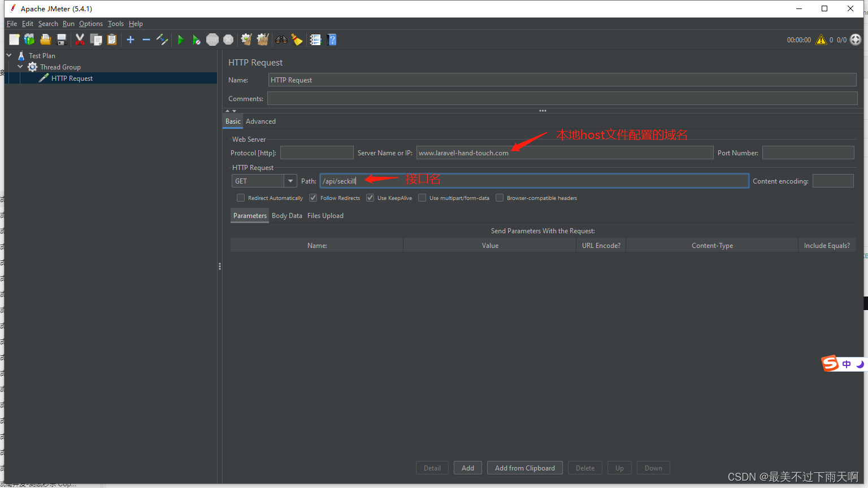
Task: Select Test Plan in the tree
Action: (x=42, y=55)
